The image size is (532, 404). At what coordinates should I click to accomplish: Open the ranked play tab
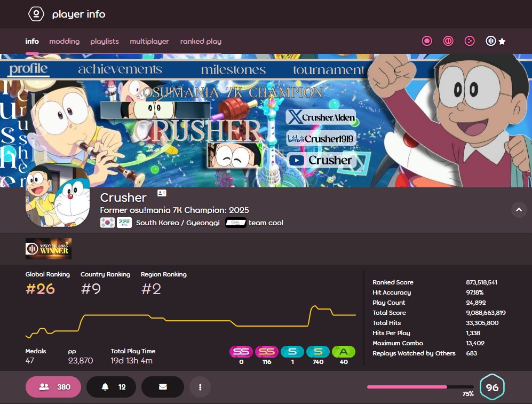coord(201,42)
